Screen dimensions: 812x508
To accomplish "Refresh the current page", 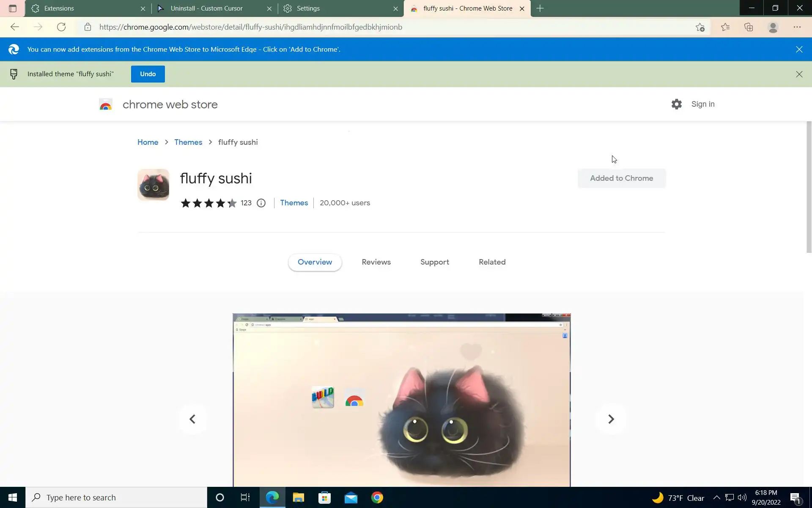I will (x=61, y=27).
